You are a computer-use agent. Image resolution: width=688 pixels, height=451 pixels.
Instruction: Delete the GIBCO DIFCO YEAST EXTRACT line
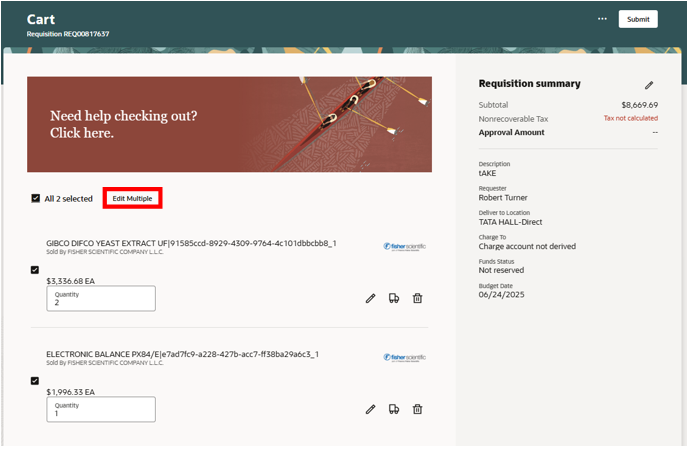point(418,298)
